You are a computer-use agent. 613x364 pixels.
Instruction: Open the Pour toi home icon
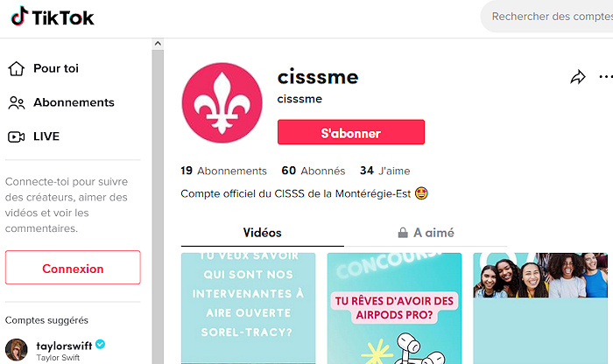17,69
